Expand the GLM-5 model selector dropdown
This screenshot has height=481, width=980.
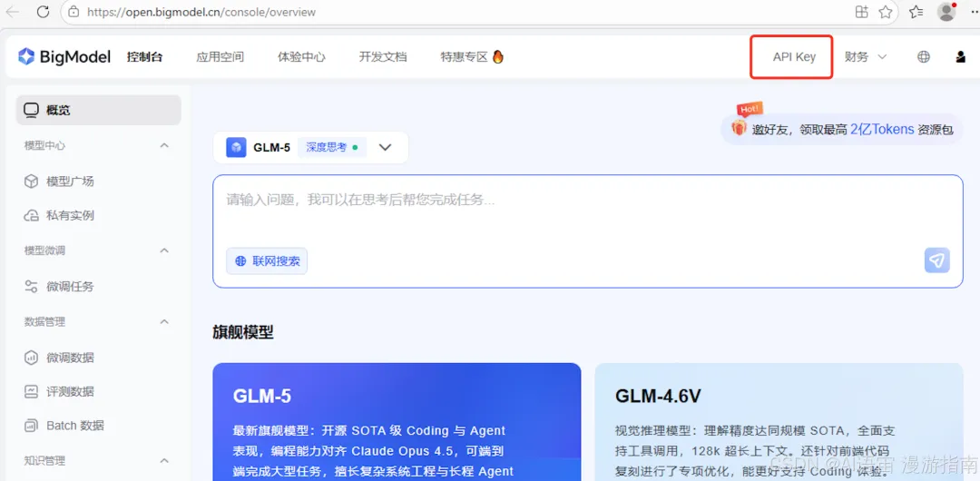[385, 148]
